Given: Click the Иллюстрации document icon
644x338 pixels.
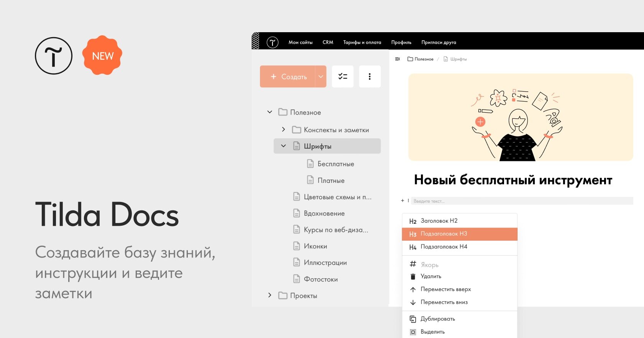Looking at the screenshot, I should pos(296,262).
